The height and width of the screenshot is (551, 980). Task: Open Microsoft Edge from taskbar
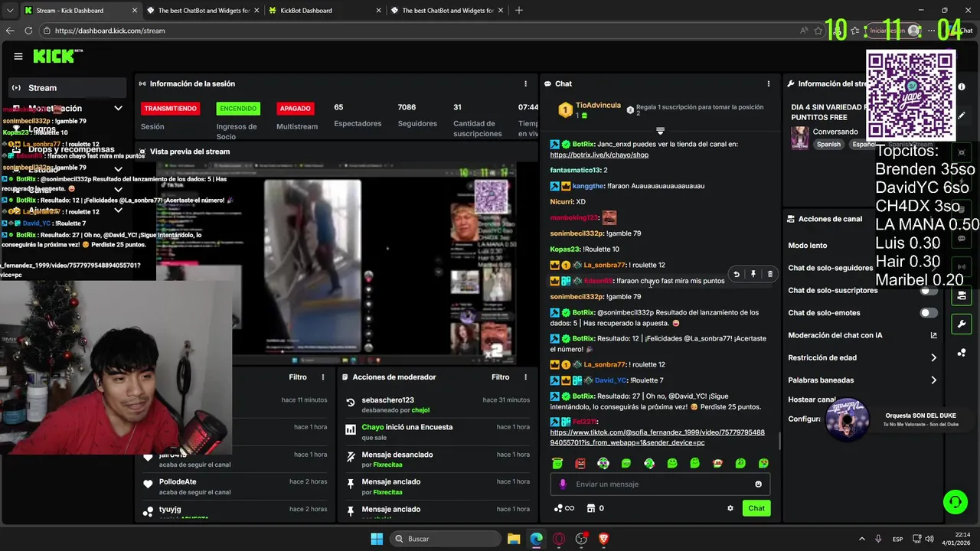coord(536,539)
